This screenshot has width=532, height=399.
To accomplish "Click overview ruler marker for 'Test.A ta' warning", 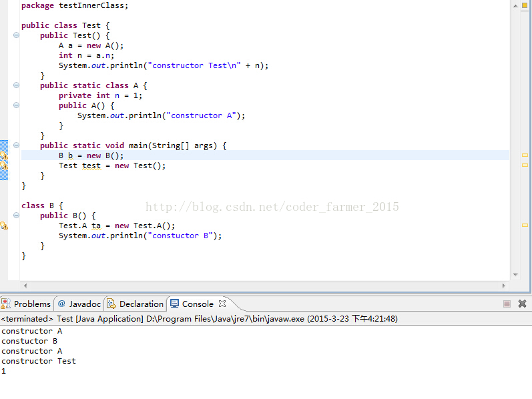I will [525, 225].
